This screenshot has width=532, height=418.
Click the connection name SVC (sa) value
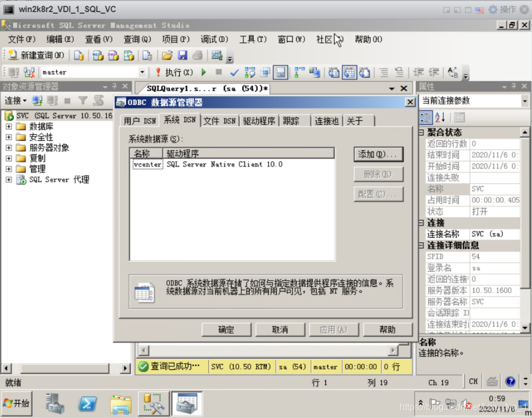(x=495, y=234)
